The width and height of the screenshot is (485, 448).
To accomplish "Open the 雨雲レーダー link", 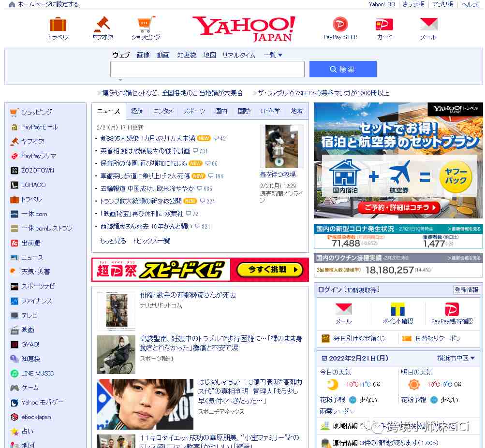I will coord(338,411).
